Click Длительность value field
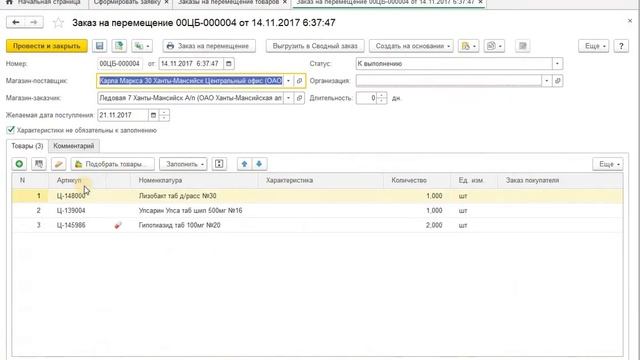Screen dimensions: 640x360 point(367,98)
